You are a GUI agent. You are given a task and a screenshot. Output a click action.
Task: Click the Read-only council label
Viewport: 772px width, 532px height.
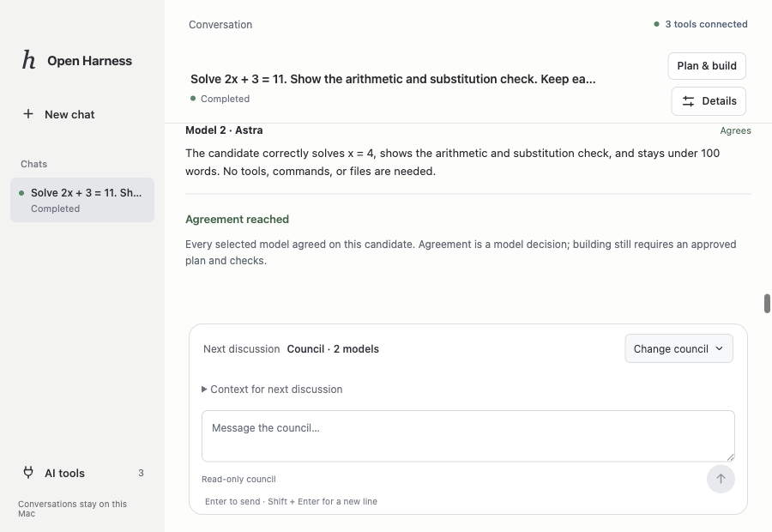[x=238, y=480]
